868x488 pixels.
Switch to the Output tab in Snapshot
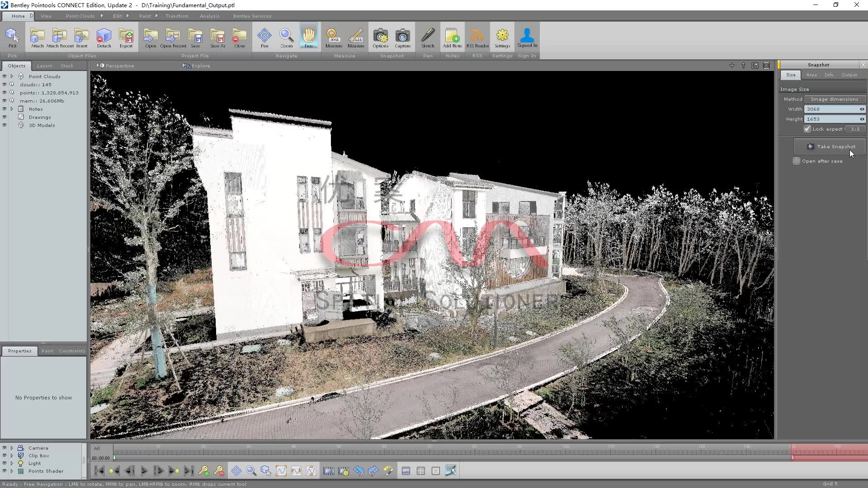tap(849, 75)
